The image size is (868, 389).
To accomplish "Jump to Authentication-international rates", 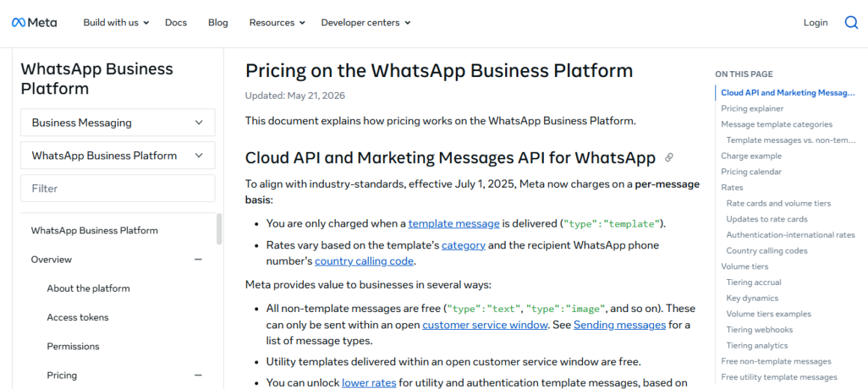I will [x=790, y=235].
